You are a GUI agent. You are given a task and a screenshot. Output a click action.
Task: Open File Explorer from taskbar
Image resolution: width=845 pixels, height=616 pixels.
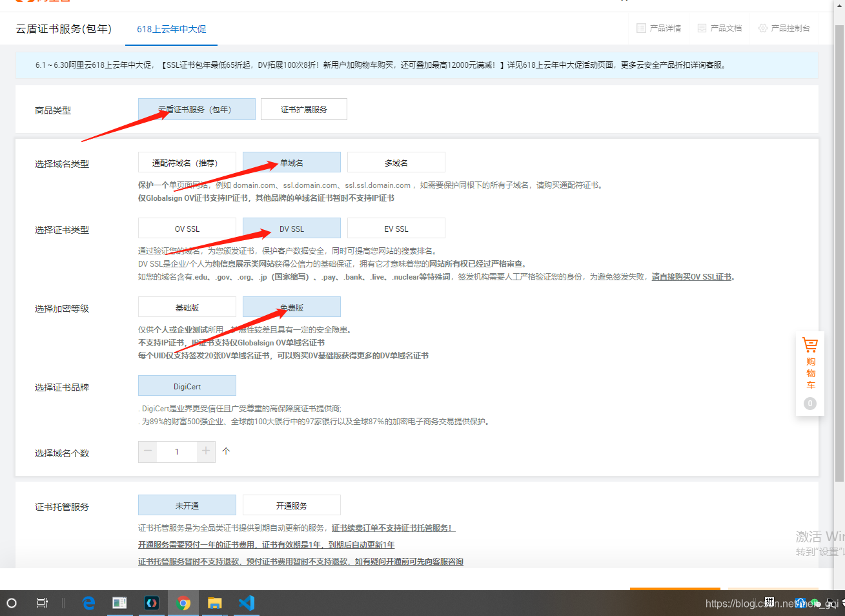(x=215, y=603)
